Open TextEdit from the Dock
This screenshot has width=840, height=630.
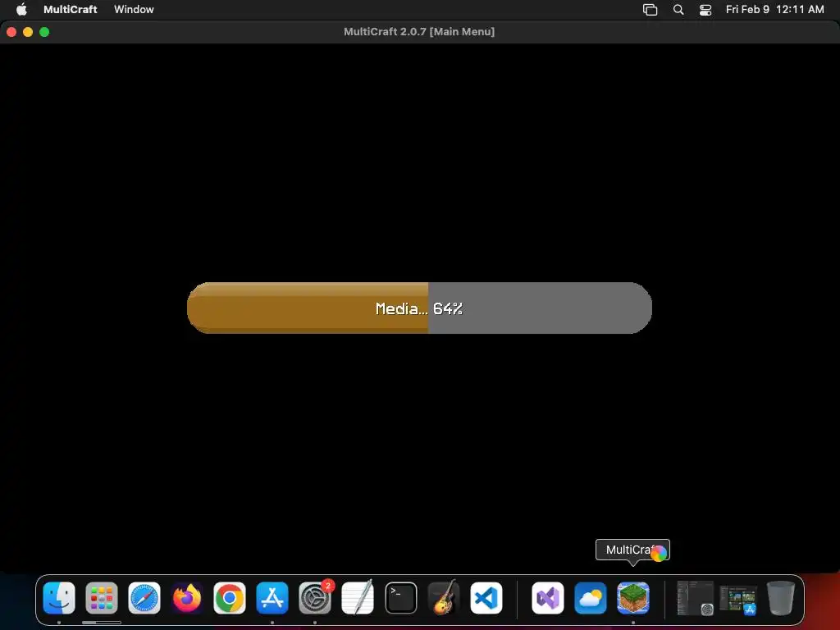coord(358,598)
